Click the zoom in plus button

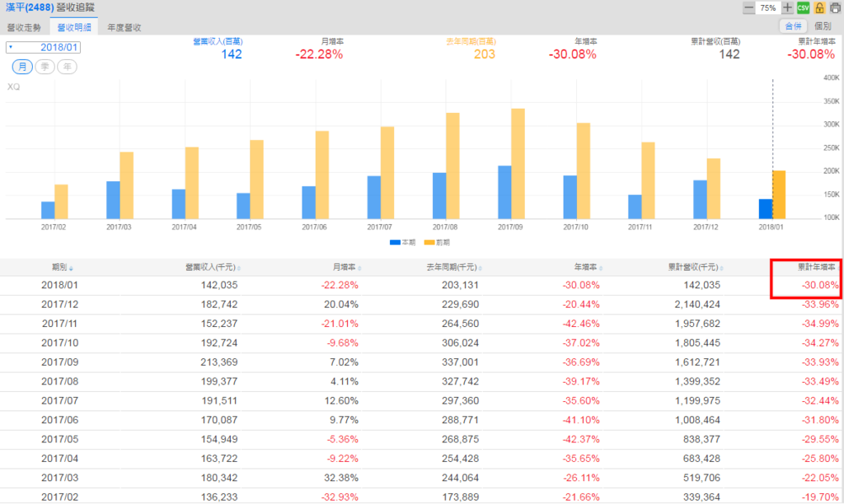click(787, 7)
